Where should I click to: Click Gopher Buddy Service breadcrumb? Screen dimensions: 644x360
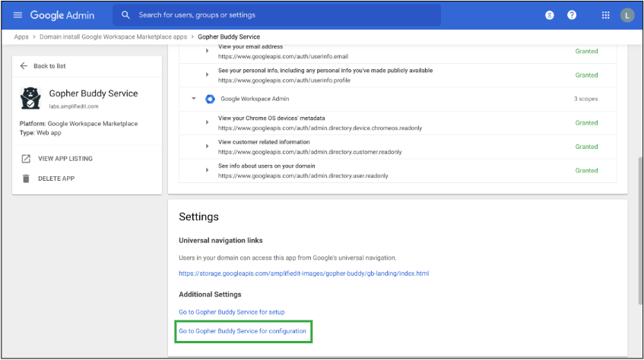229,37
